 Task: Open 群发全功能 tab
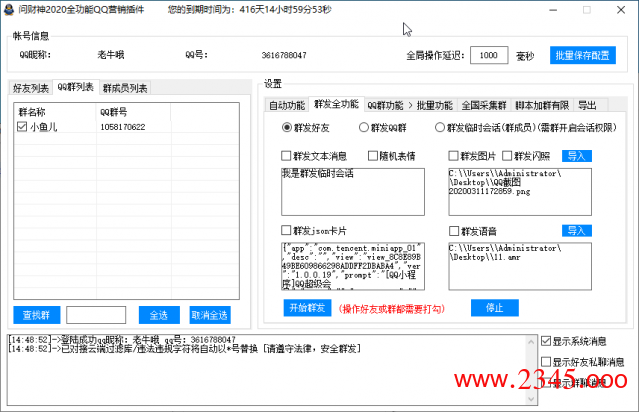[x=336, y=104]
